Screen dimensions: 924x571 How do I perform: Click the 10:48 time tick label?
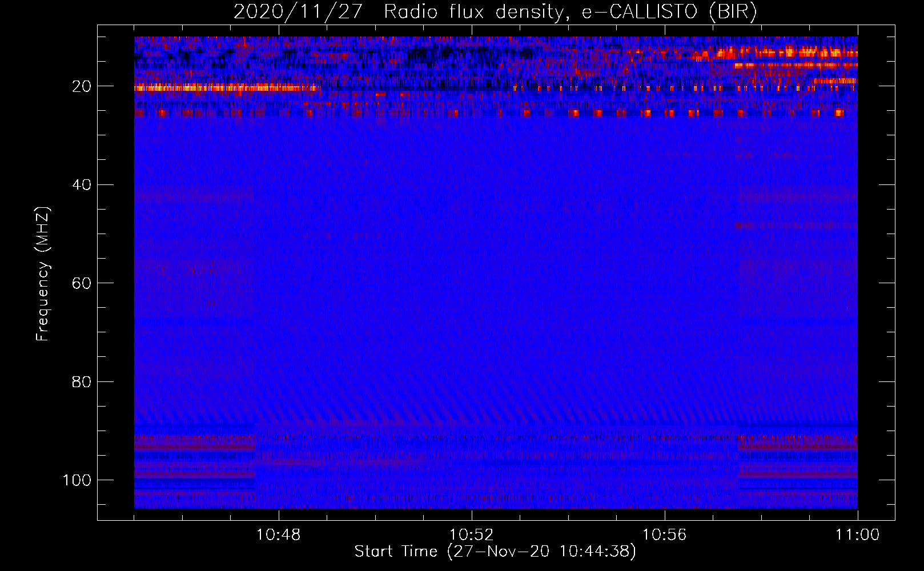tap(279, 535)
